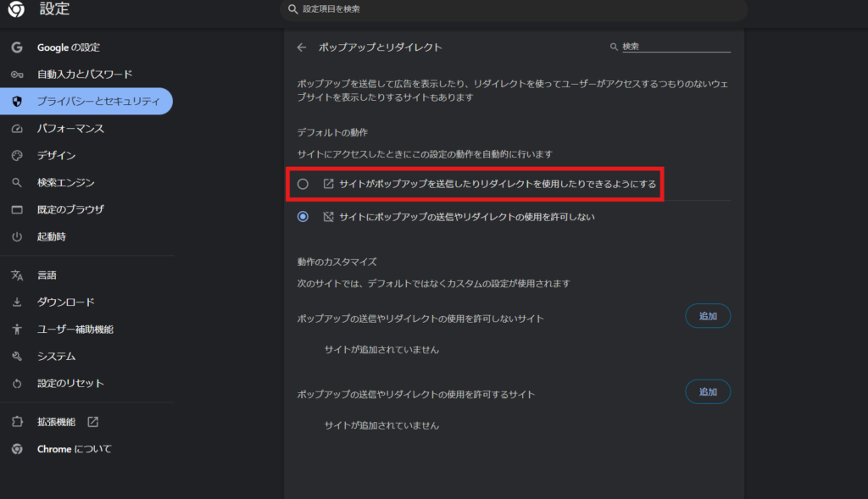Click the translate icon for 言語
The image size is (868, 499).
tap(17, 275)
